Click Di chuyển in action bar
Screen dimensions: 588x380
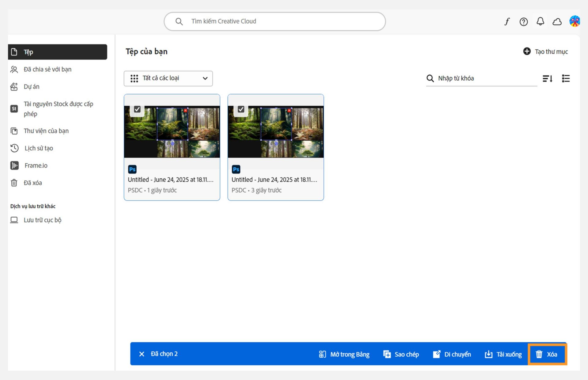tap(452, 354)
